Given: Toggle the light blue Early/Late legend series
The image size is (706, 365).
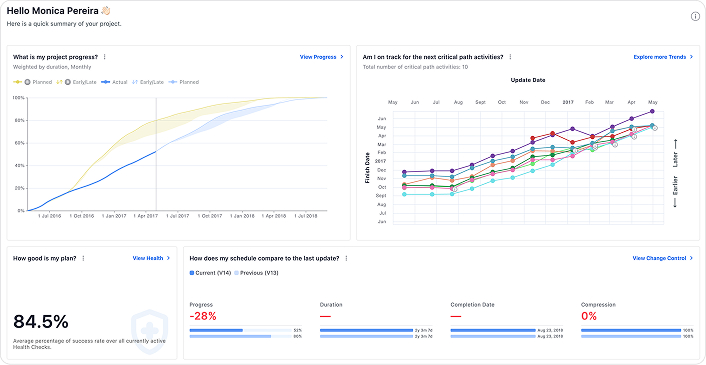Looking at the screenshot, I should point(148,82).
